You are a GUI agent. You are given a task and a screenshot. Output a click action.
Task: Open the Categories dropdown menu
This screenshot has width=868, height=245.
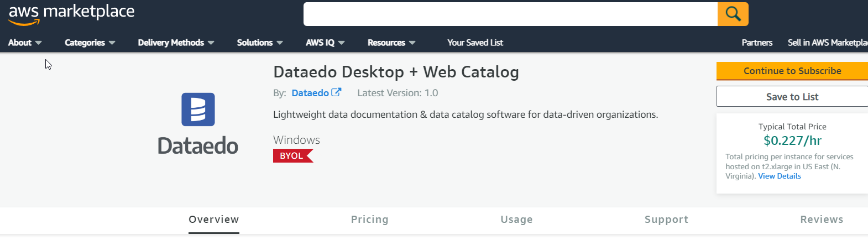(90, 43)
